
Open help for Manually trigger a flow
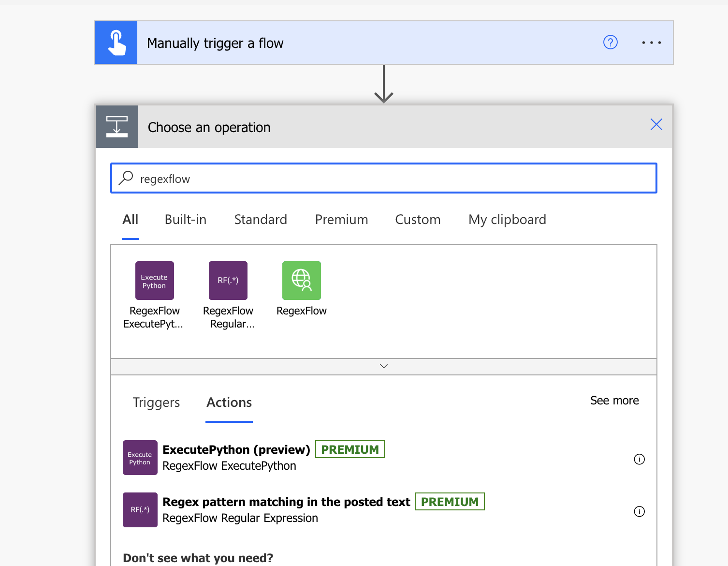click(610, 43)
